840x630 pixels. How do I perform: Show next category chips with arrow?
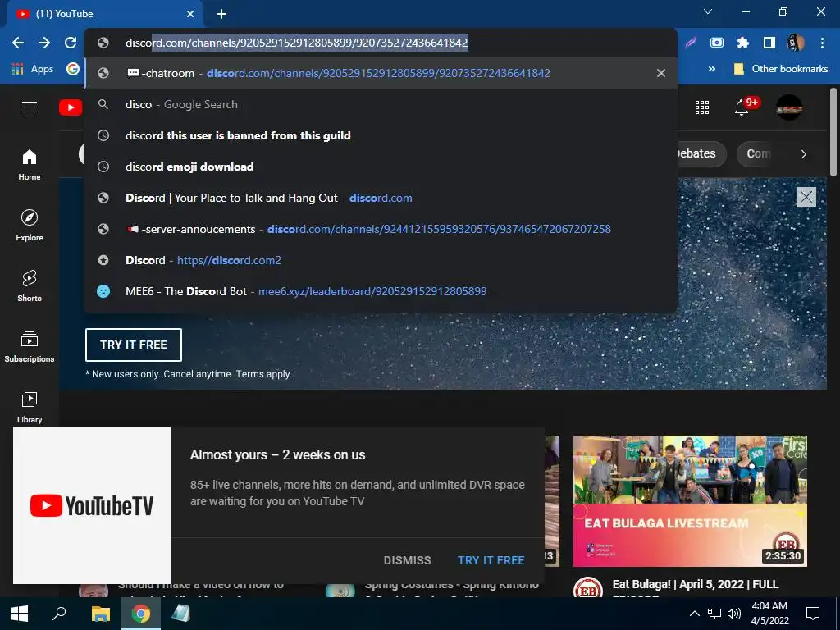pyautogui.click(x=804, y=154)
